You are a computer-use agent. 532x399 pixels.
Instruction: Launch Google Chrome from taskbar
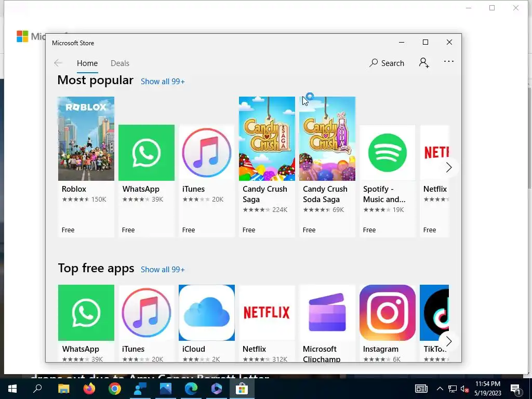(x=115, y=389)
